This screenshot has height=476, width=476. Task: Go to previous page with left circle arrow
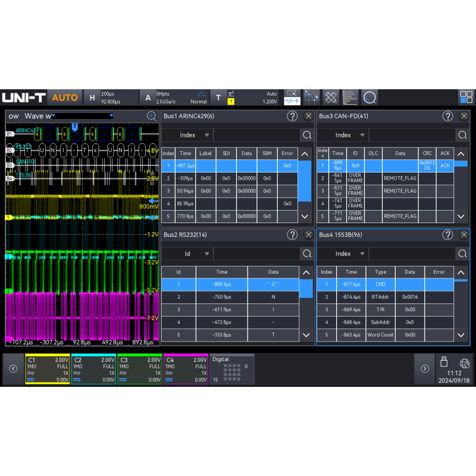[x=13, y=368]
